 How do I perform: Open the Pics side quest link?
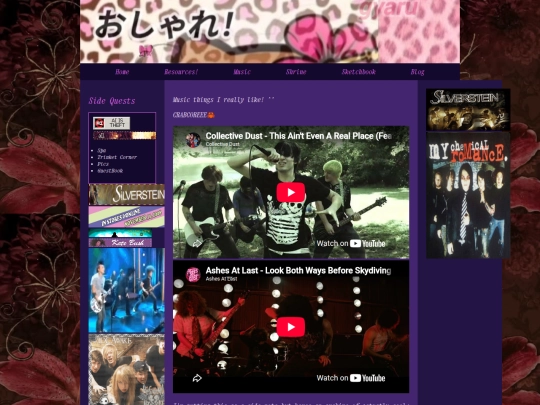[103, 164]
